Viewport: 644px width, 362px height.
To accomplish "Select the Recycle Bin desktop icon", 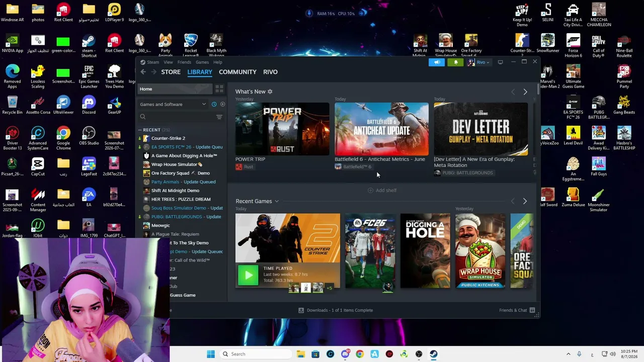I will (x=13, y=106).
